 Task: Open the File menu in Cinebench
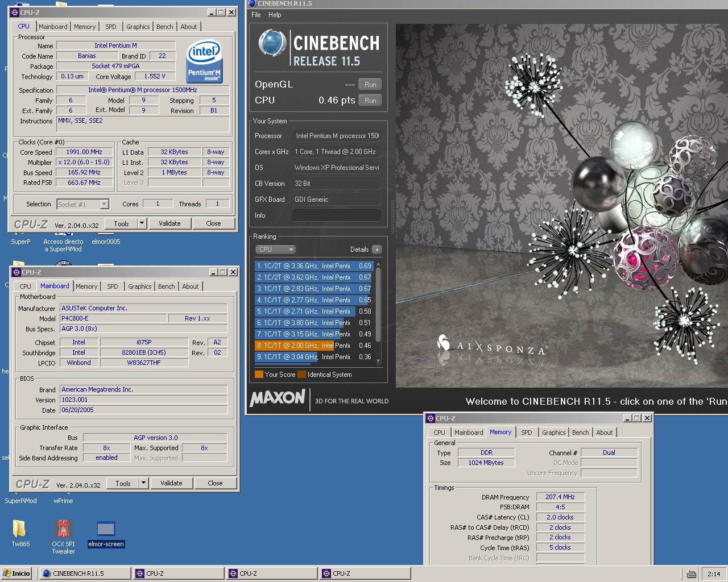coord(256,15)
